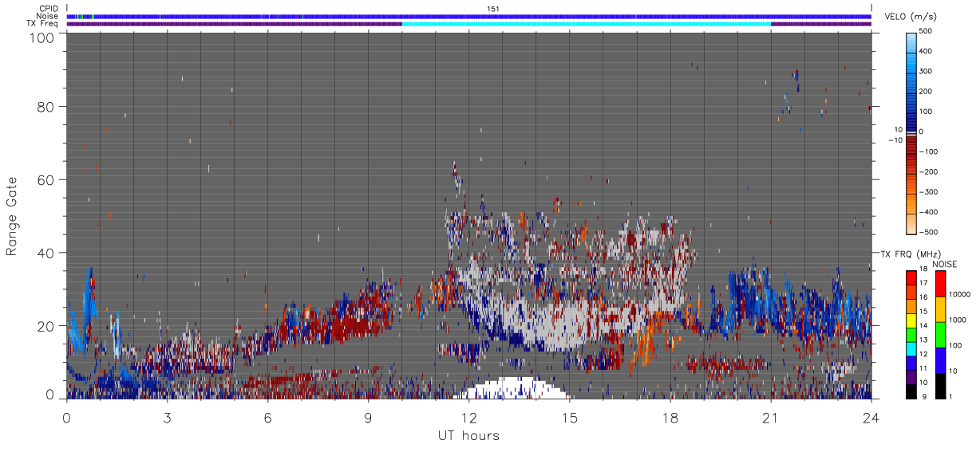Image resolution: width=980 pixels, height=452 pixels.
Task: Click the pale orange bottom of velocity colorbar
Action: [912, 223]
